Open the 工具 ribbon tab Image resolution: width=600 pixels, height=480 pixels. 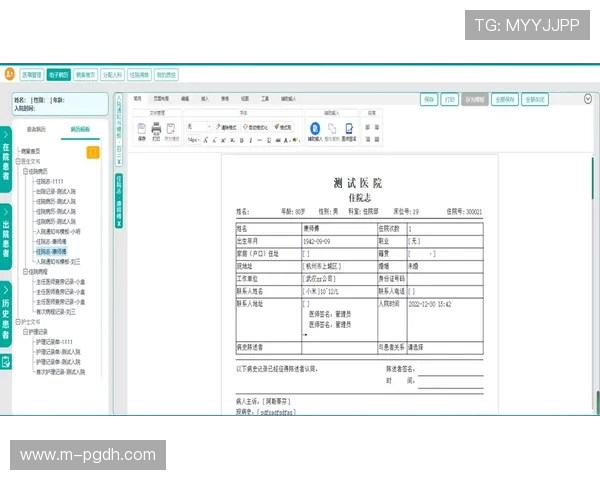click(265, 99)
